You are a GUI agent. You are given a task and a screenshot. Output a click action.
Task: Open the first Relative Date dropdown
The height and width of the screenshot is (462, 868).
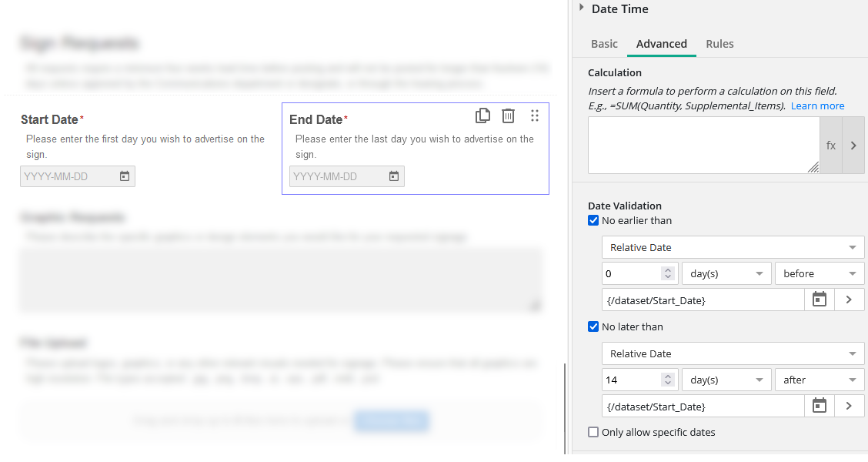[x=733, y=247]
